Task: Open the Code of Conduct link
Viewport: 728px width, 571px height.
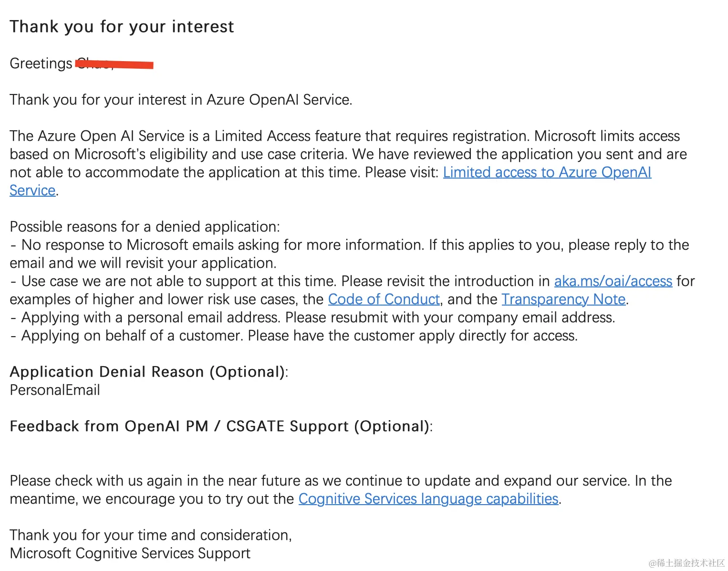Action: (x=384, y=299)
